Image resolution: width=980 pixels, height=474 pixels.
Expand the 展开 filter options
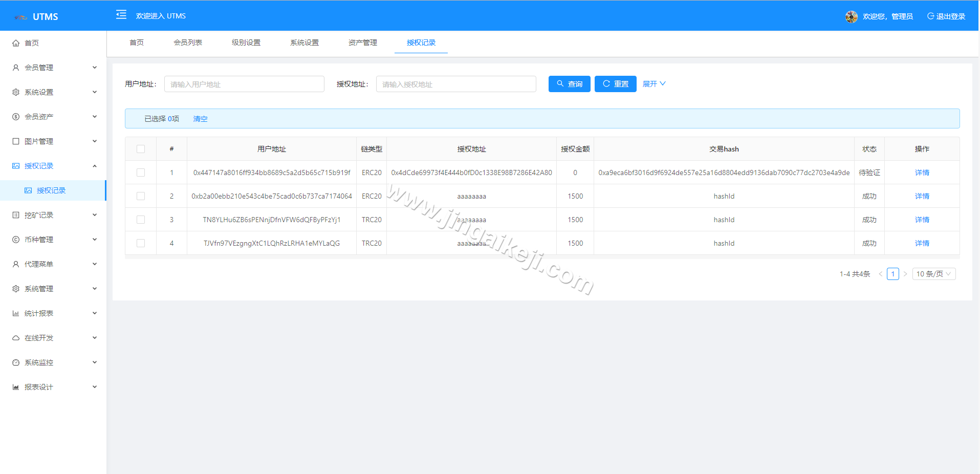pyautogui.click(x=654, y=83)
